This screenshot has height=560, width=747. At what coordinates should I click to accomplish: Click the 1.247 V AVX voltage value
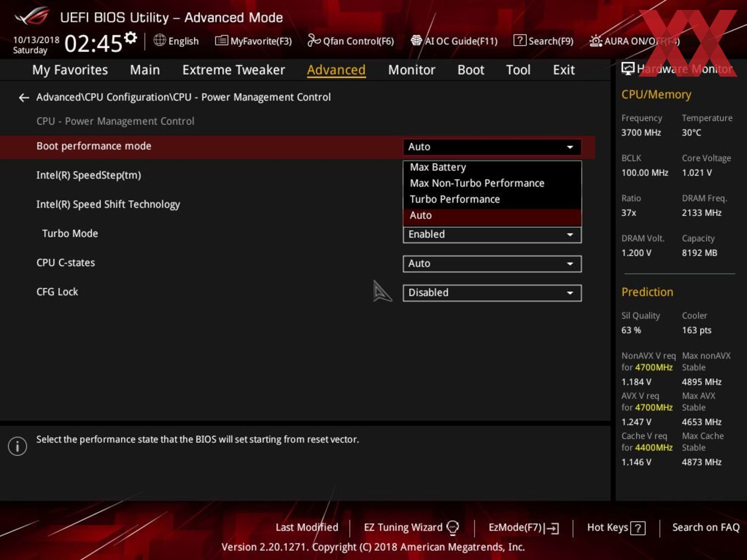[x=636, y=422]
